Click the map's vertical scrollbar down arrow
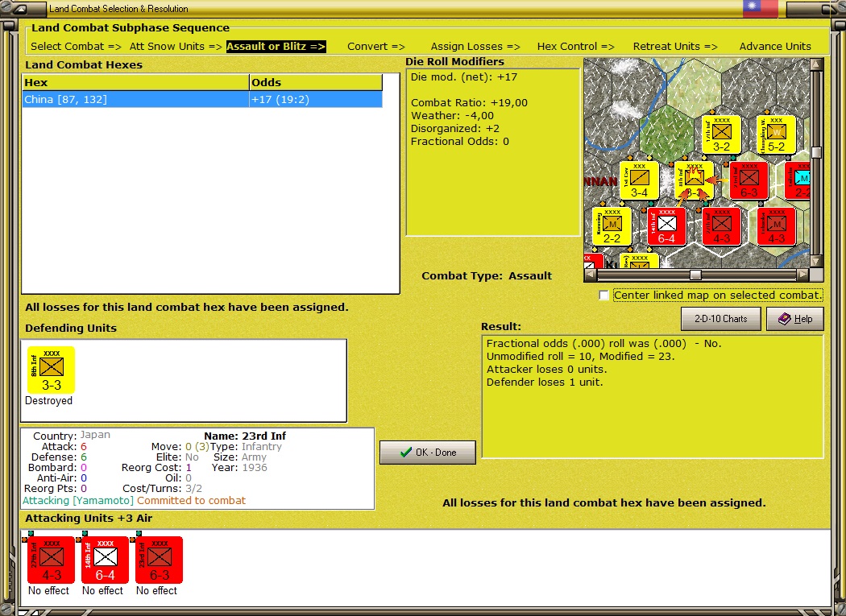Viewport: 846px width, 616px height. point(816,261)
